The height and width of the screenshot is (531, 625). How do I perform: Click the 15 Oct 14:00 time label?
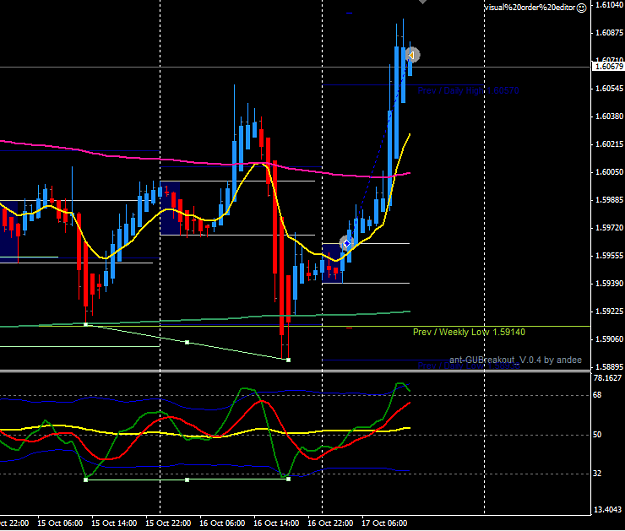(x=114, y=523)
